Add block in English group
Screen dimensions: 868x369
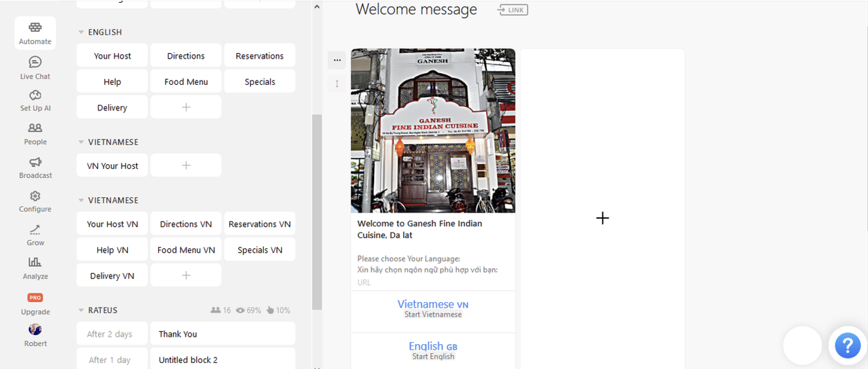[186, 107]
